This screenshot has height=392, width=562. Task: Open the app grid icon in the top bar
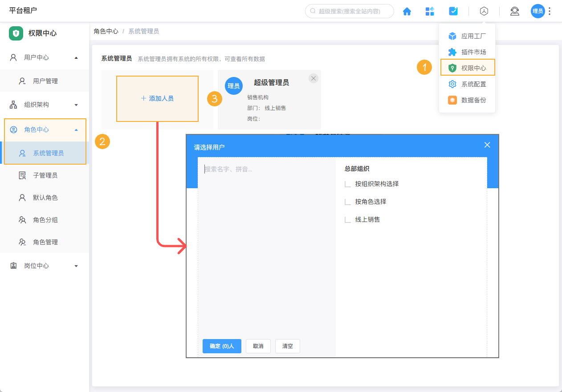pyautogui.click(x=430, y=11)
